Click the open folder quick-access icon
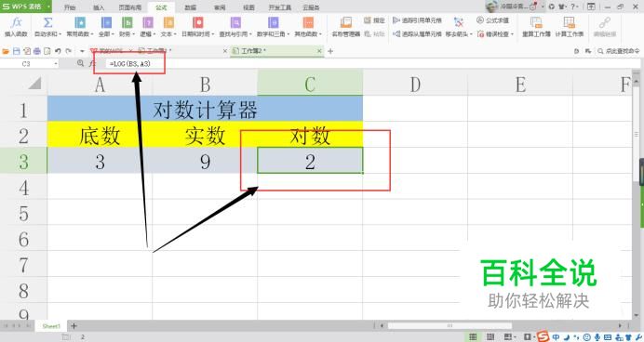This screenshot has height=342, width=644. 6,51
